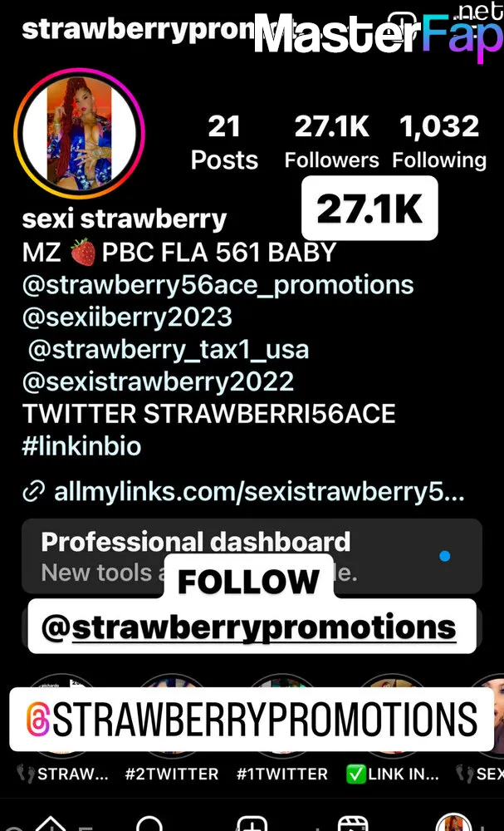Tap the create new post plus icon

coord(252,824)
